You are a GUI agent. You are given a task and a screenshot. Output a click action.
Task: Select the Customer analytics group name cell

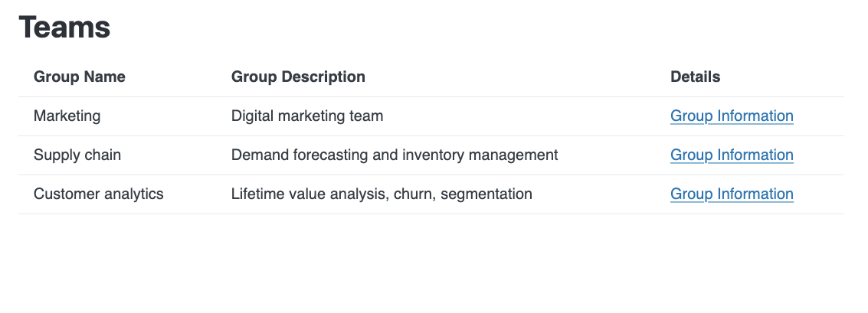[99, 194]
